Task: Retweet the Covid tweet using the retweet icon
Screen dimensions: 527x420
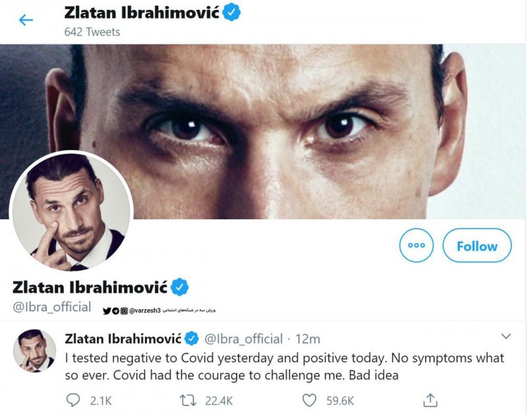Action: pyautogui.click(x=190, y=400)
